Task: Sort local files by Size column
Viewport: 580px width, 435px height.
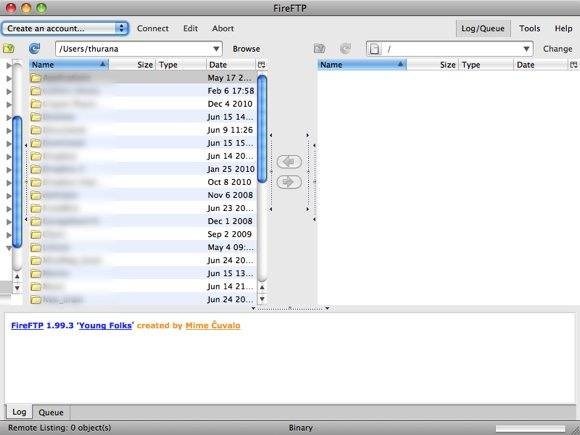Action: coord(132,65)
